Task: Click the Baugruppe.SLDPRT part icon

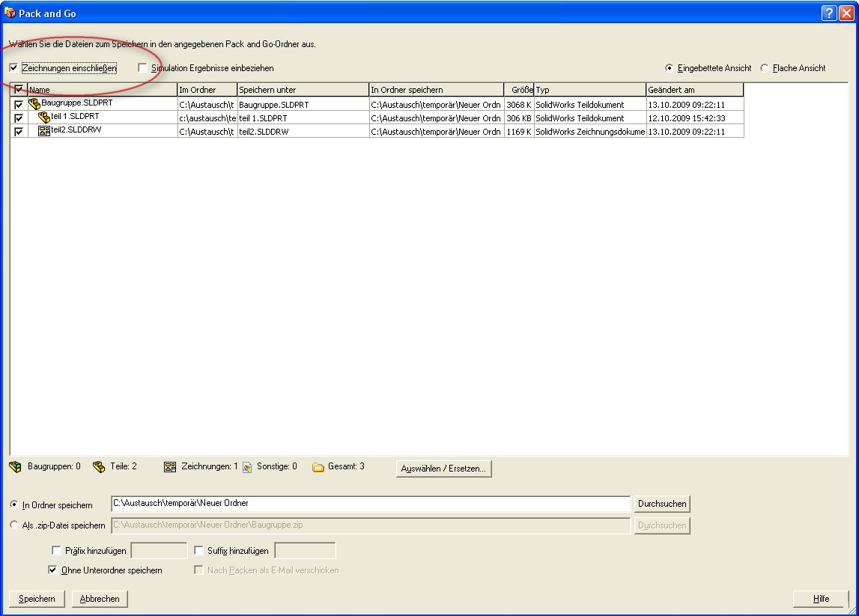Action: tap(34, 103)
